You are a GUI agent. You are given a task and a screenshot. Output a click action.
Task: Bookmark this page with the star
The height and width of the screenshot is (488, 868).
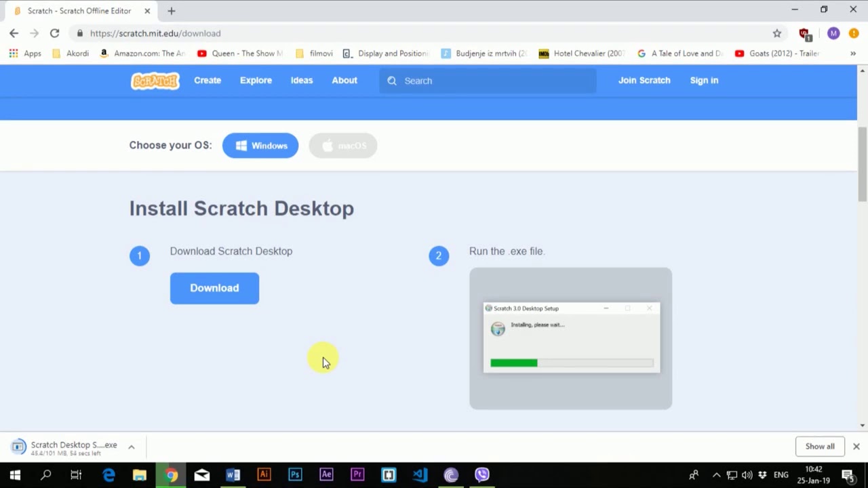pos(777,33)
